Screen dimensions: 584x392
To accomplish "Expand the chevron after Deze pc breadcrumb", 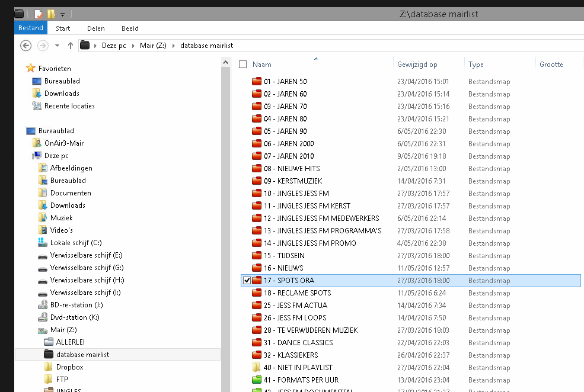I will (133, 46).
